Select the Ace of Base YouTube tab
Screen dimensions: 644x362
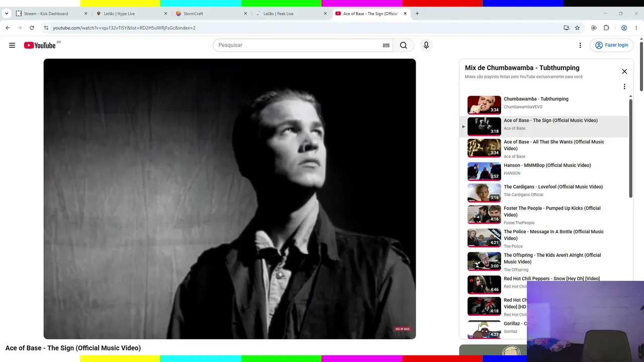pyautogui.click(x=371, y=14)
